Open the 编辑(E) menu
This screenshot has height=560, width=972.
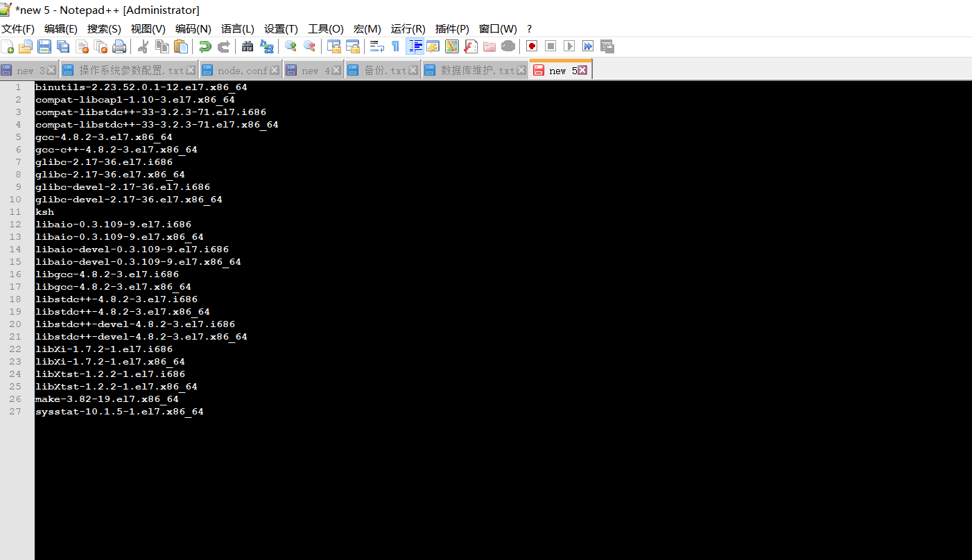pyautogui.click(x=61, y=29)
